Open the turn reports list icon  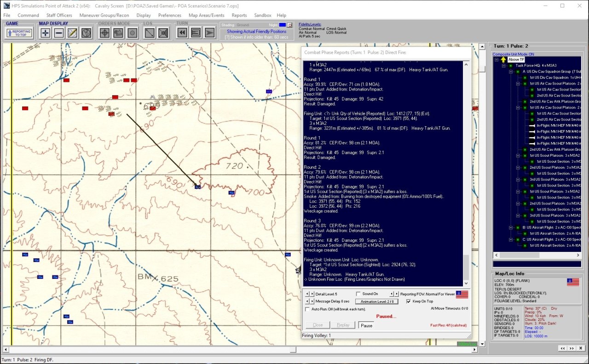(x=196, y=33)
